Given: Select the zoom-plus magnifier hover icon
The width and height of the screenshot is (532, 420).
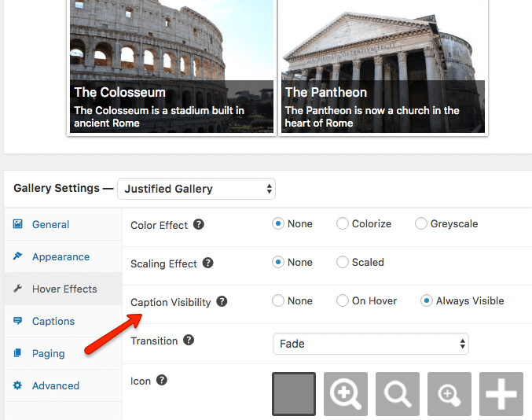Looking at the screenshot, I should click(346, 393).
